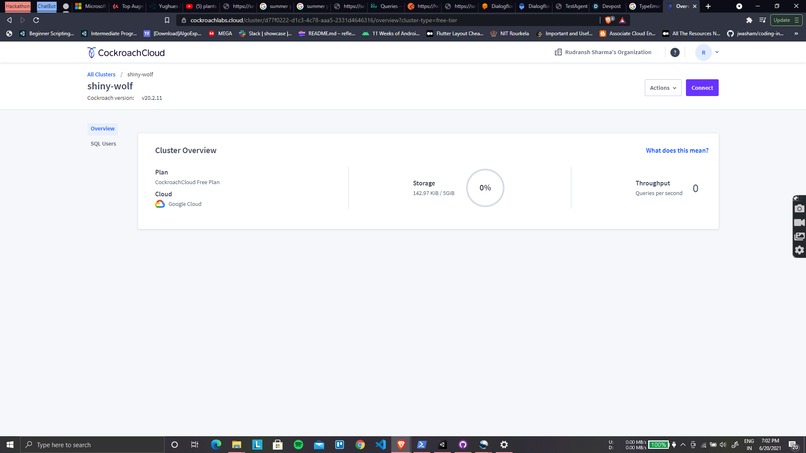Select the SQL Users sidebar tab
The width and height of the screenshot is (806, 453).
[x=103, y=144]
